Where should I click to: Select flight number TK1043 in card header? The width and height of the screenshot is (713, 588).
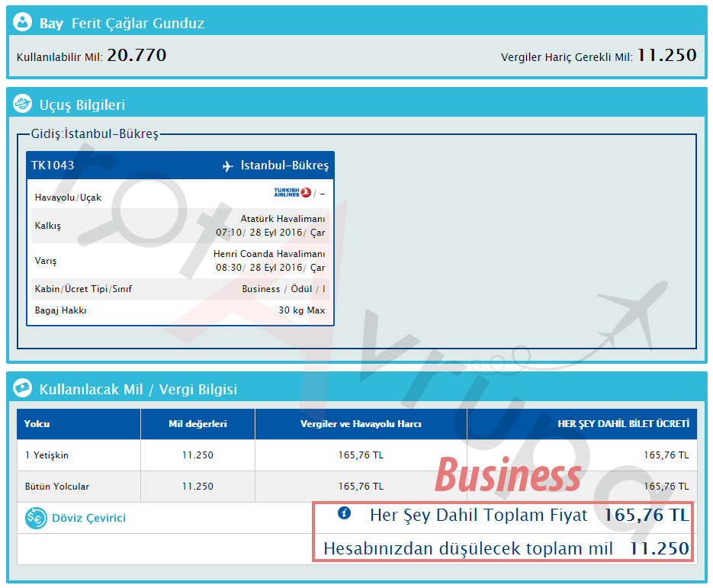[53, 165]
